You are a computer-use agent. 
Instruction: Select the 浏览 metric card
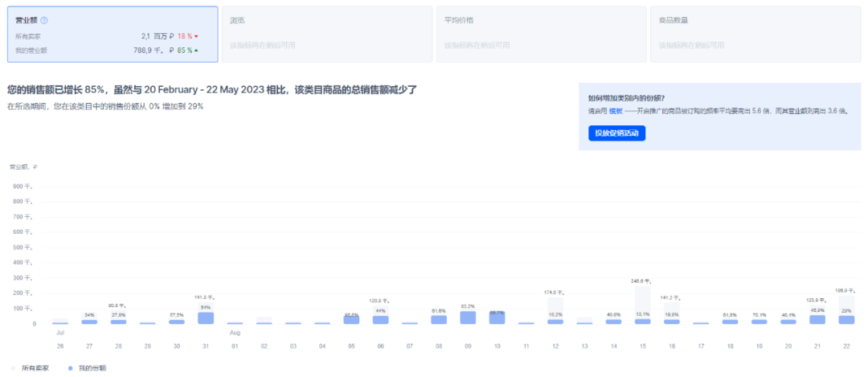pyautogui.click(x=327, y=35)
